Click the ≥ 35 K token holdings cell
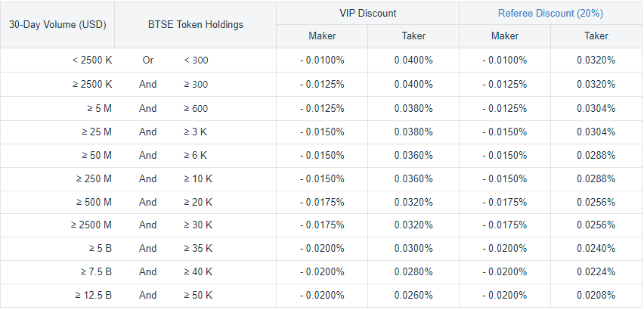Viewport: 644px width, 310px height. point(198,248)
